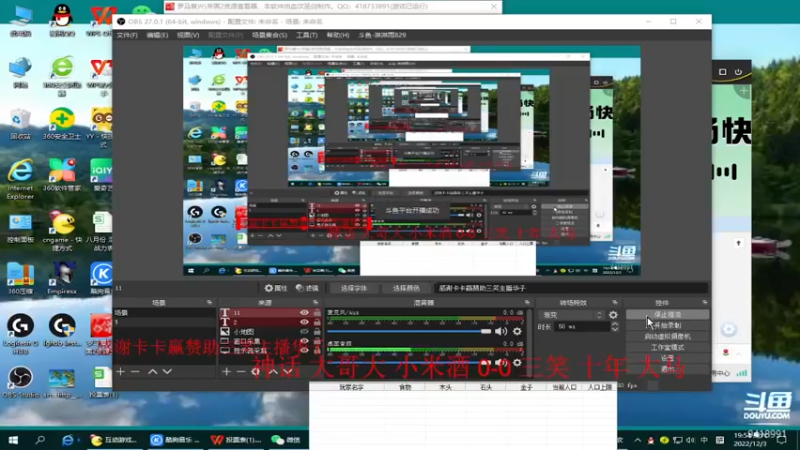Click the 启动虚拟摄像机 button

(x=667, y=337)
